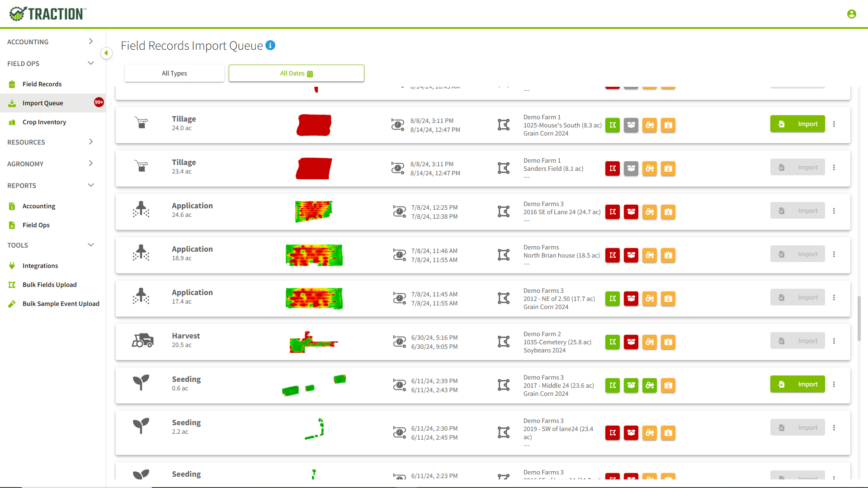The width and height of the screenshot is (868, 488).
Task: Click the Bulk Sample Event Upload pencil icon
Action: (x=12, y=304)
